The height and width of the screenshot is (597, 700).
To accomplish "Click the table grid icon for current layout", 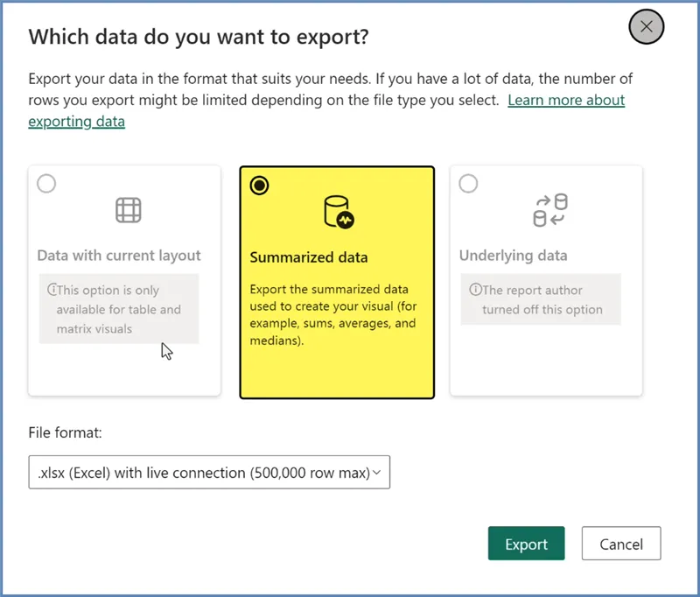I will tap(129, 210).
